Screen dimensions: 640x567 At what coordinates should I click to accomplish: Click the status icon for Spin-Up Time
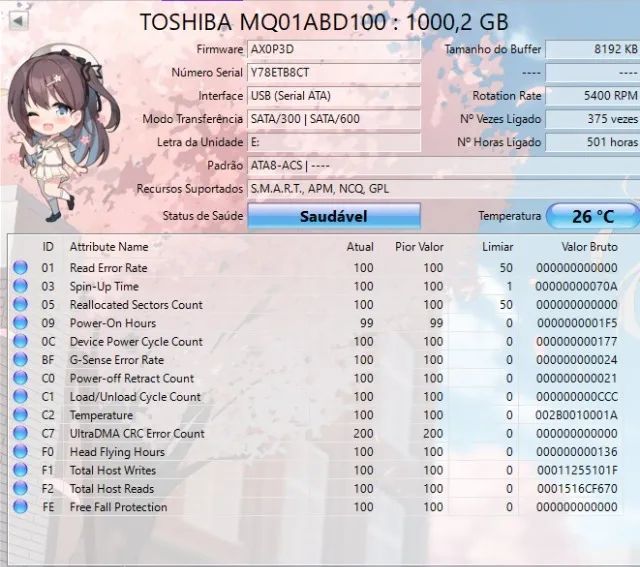pyautogui.click(x=20, y=286)
